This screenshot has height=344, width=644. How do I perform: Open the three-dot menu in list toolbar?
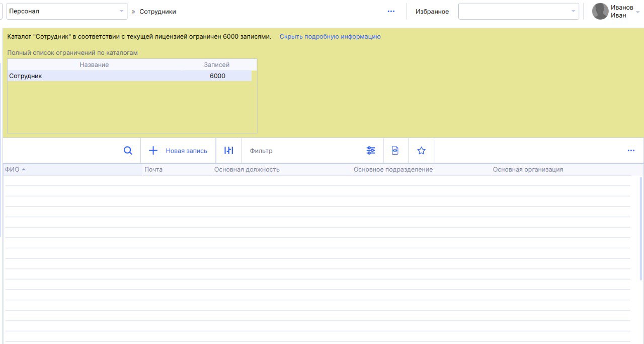(x=631, y=151)
